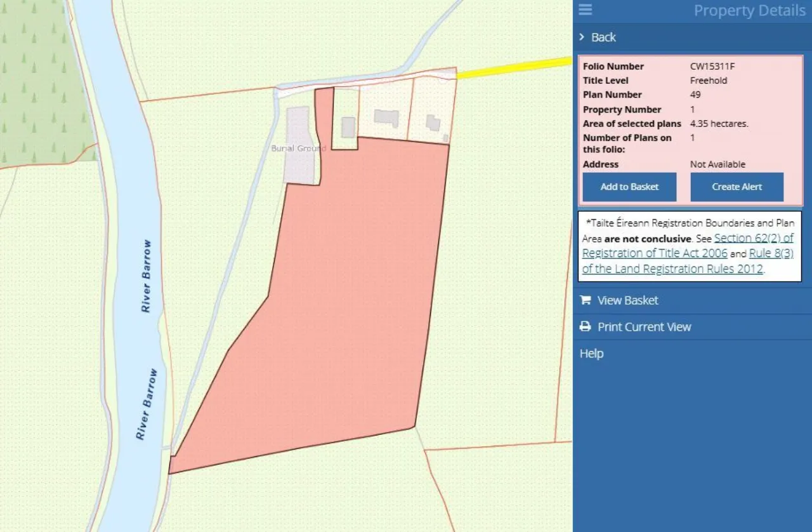Open the Help section
This screenshot has width=812, height=532.
pos(591,353)
